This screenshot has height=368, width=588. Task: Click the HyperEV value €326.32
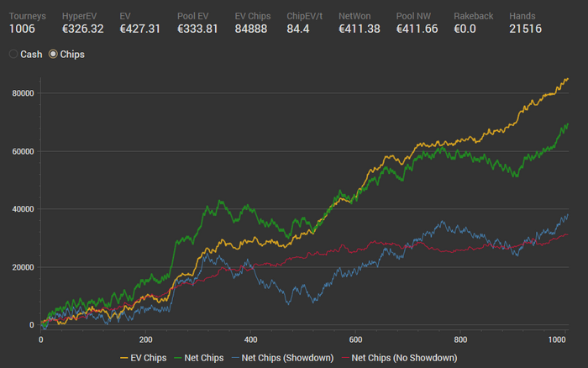[83, 29]
